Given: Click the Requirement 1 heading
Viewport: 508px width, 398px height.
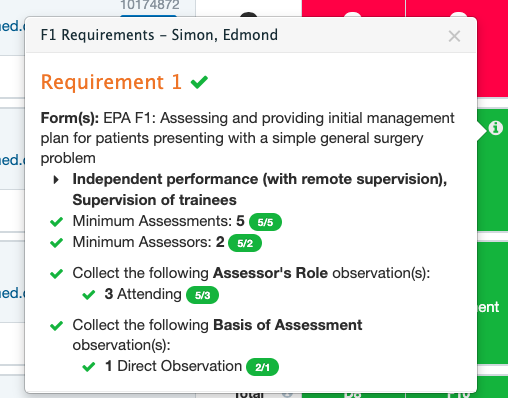Looking at the screenshot, I should tap(111, 82).
